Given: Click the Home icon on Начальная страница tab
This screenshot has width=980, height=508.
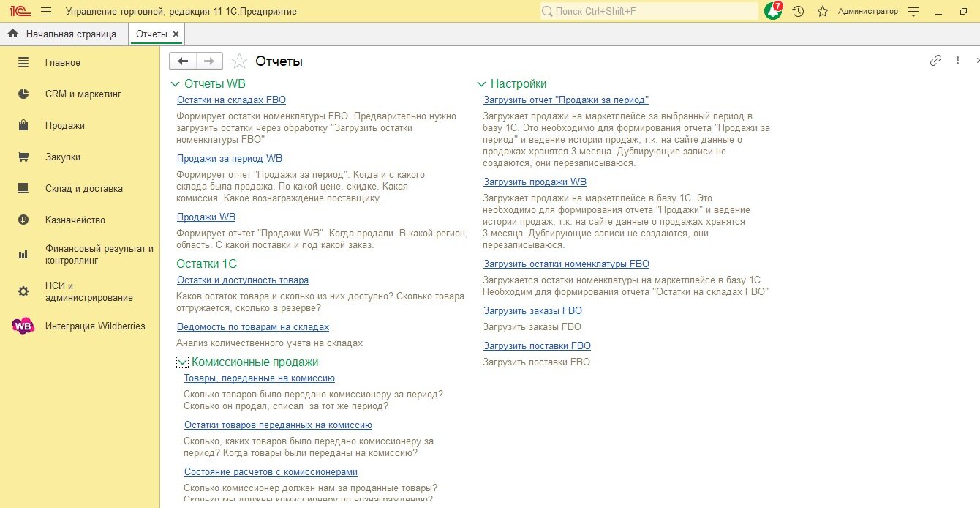Looking at the screenshot, I should pos(12,34).
